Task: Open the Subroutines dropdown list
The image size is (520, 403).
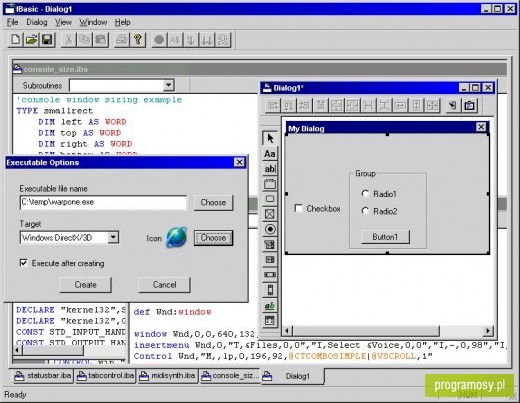Action: click(169, 85)
